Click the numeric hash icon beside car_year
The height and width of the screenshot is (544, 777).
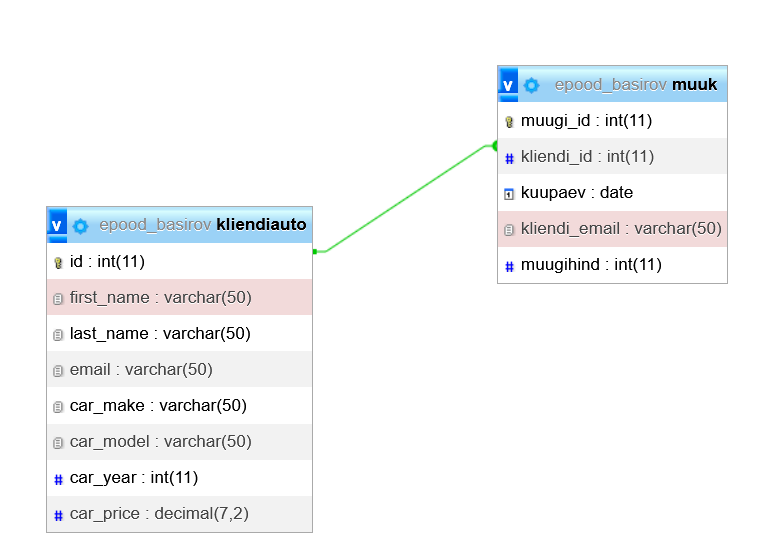58,479
